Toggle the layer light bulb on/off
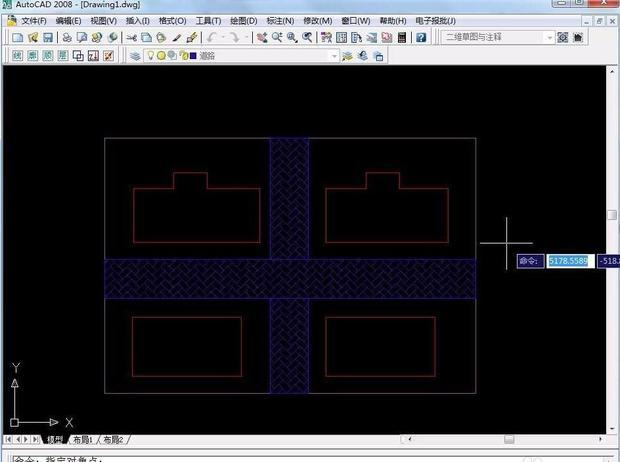Viewport: 620px width, 462px height. pyautogui.click(x=150, y=56)
